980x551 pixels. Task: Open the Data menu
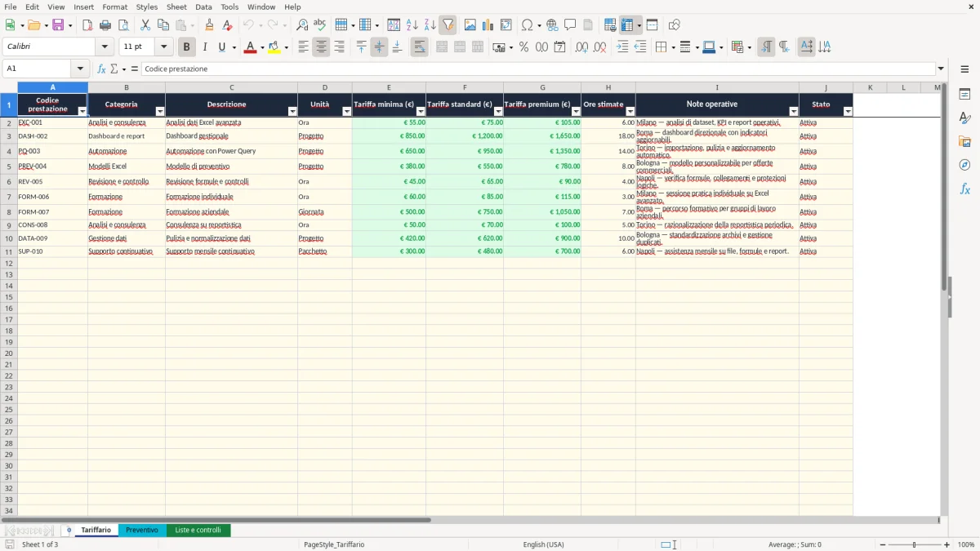(x=203, y=7)
